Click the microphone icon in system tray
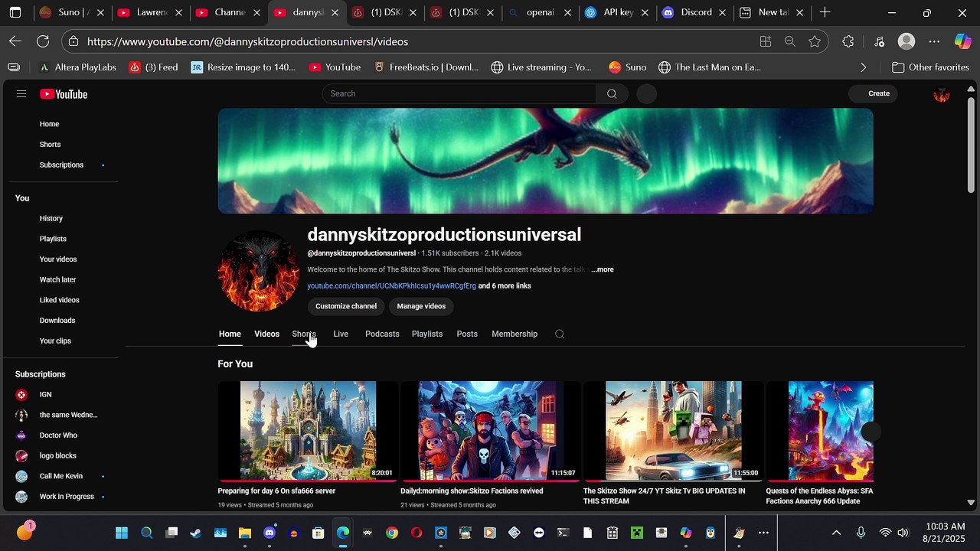The image size is (980, 551). (861, 533)
